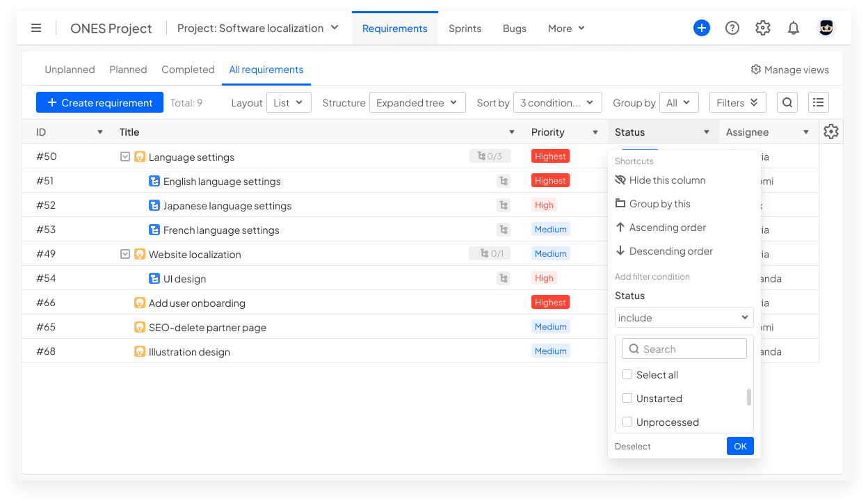
Task: Click sub-task icon on Japanese language settings
Action: (503, 205)
